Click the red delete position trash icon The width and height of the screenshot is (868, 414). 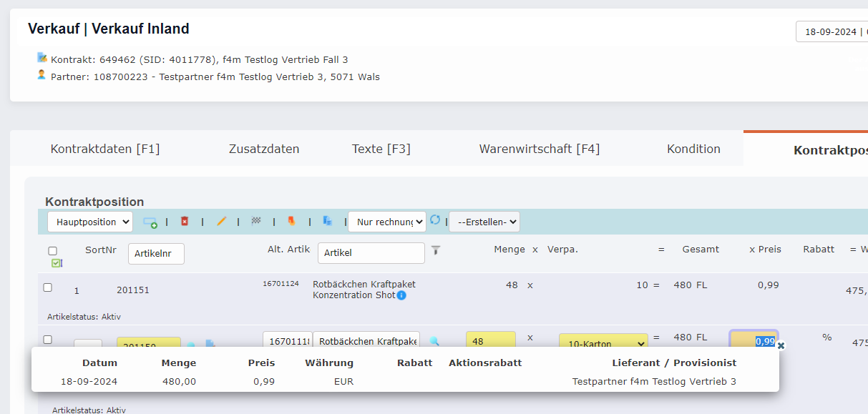tap(185, 222)
